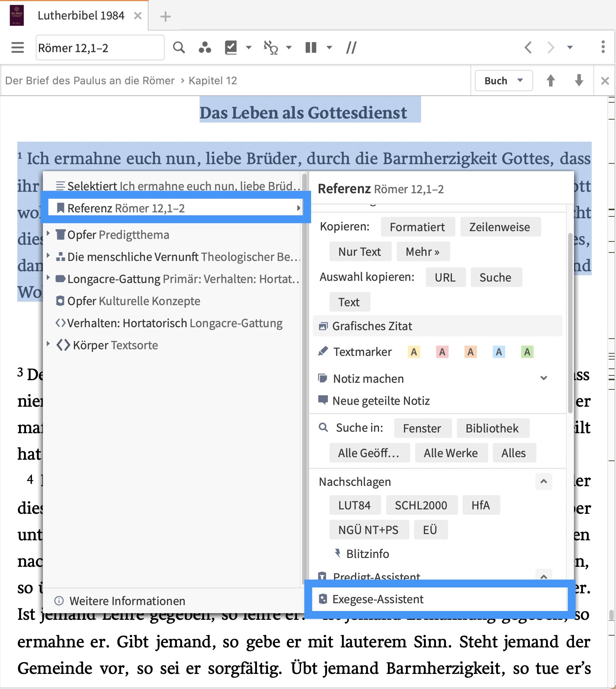Select Opfer Kulturelle Konzepte entry

click(128, 301)
